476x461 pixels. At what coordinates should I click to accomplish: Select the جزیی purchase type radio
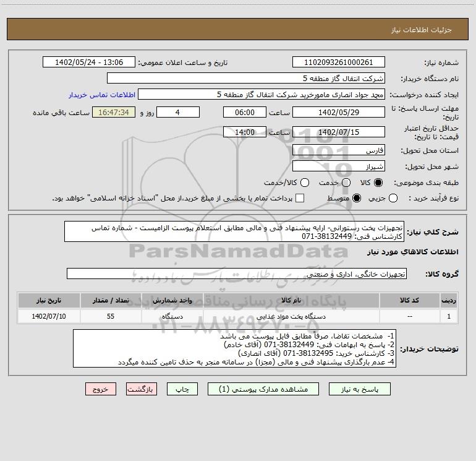coord(393,198)
